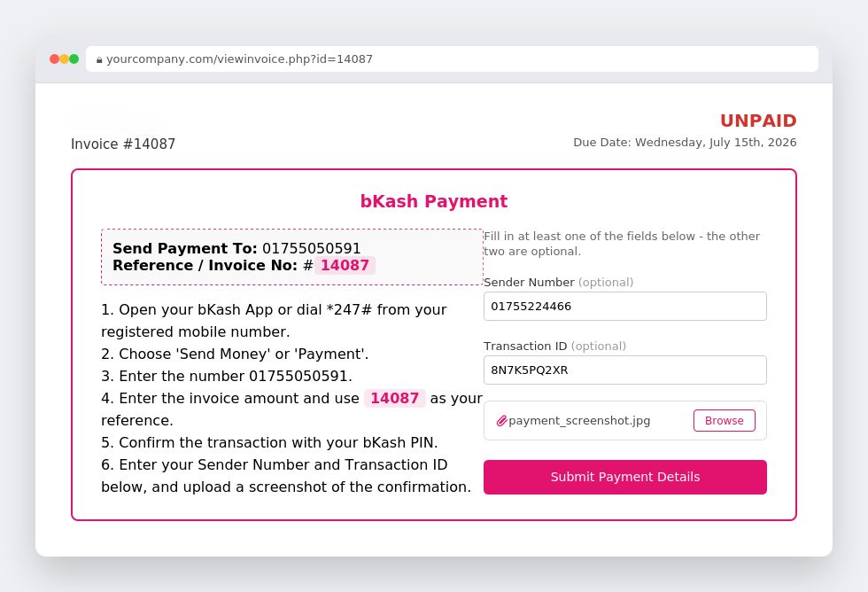Click the Due Date text
Screen dimensions: 868x592
(685, 143)
